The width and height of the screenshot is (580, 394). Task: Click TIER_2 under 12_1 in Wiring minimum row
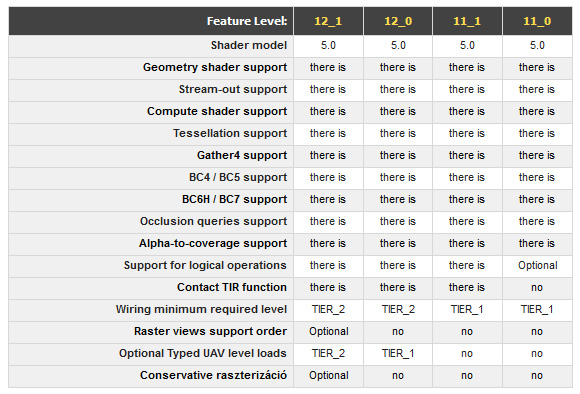(x=328, y=309)
